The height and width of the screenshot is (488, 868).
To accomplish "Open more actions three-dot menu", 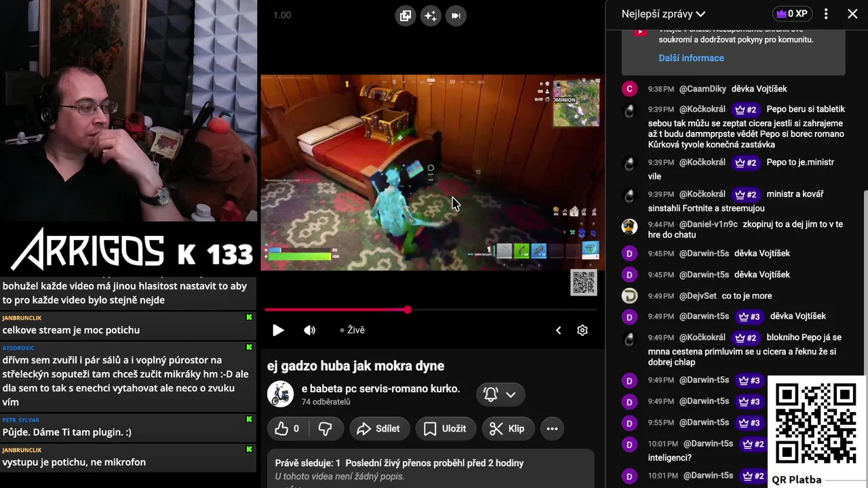I will point(552,428).
